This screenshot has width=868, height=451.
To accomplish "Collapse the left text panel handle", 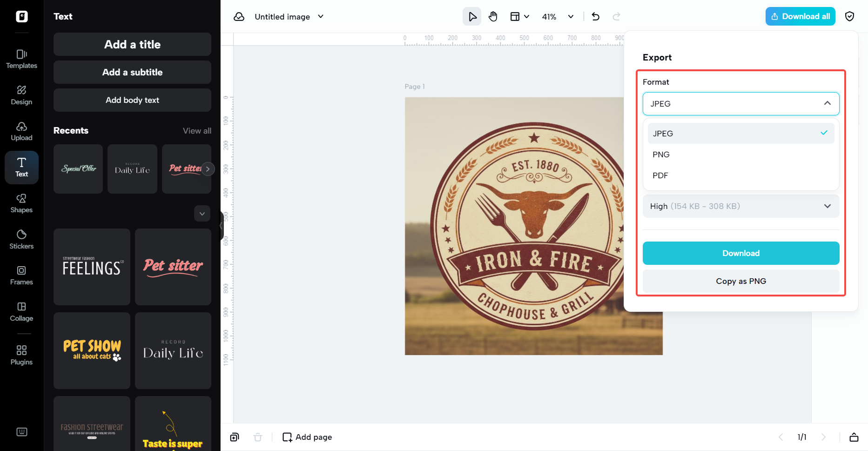I will click(x=222, y=225).
